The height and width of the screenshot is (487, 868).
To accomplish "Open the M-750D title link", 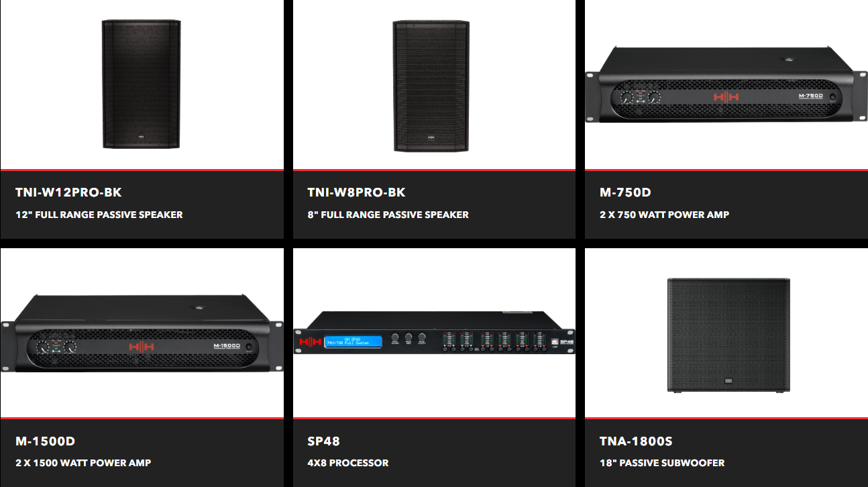I will pos(625,193).
